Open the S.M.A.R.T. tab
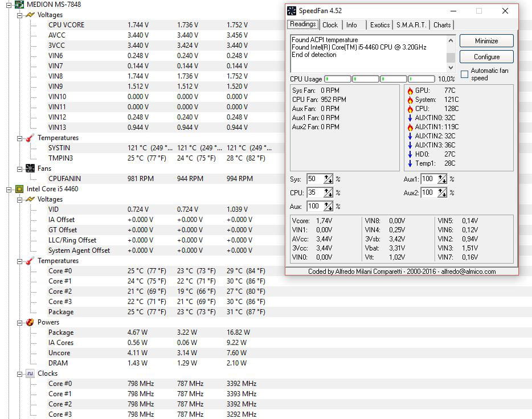 [x=411, y=25]
